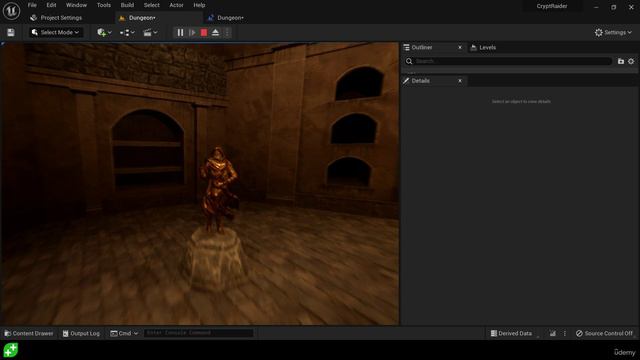Image resolution: width=640 pixels, height=360 pixels.
Task: Open the Blueprints toolbar dropdown
Action: coord(127,32)
